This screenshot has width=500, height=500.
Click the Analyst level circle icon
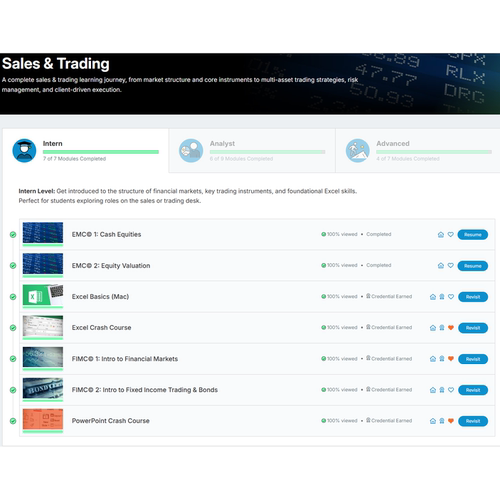point(191,151)
